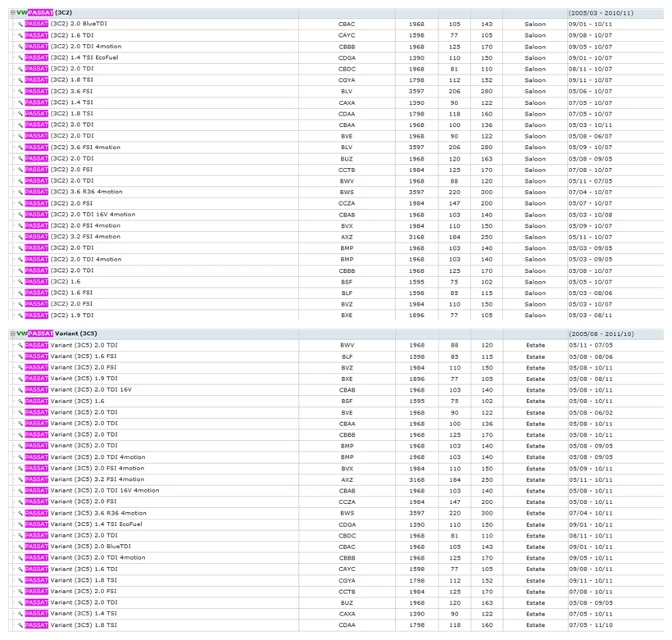
Task: Click date cell 05/08 - 06/02
Action: coord(591,412)
